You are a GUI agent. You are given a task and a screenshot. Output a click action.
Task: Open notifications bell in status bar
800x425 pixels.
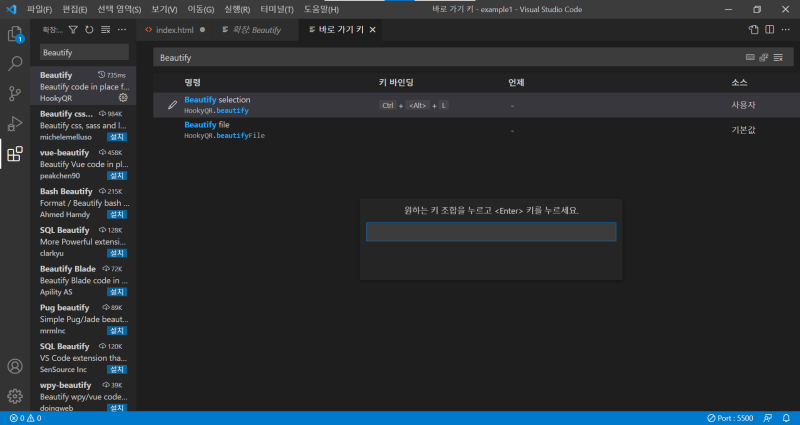pyautogui.click(x=786, y=418)
